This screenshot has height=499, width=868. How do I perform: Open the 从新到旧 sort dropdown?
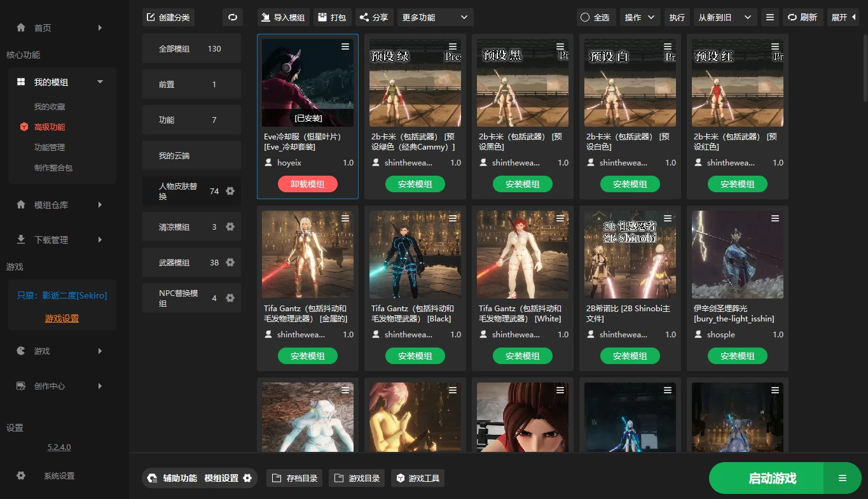pos(725,17)
